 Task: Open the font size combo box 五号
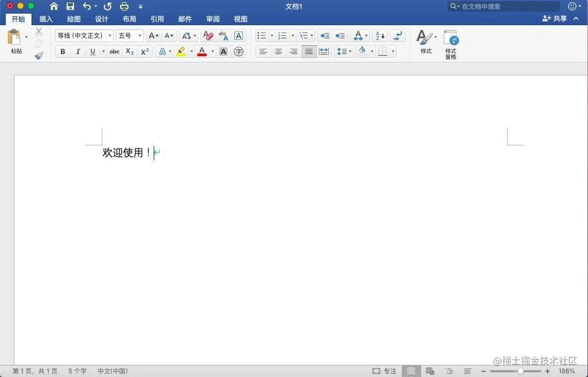(130, 36)
